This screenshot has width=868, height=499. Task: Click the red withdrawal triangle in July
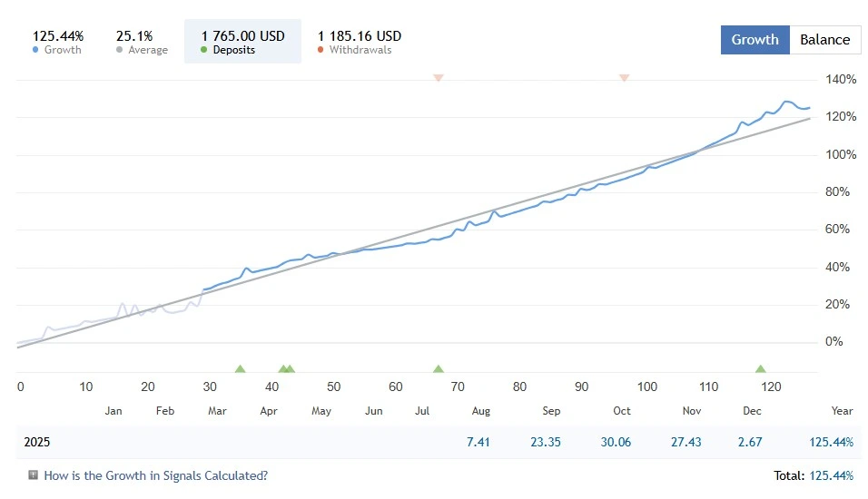pyautogui.click(x=439, y=78)
